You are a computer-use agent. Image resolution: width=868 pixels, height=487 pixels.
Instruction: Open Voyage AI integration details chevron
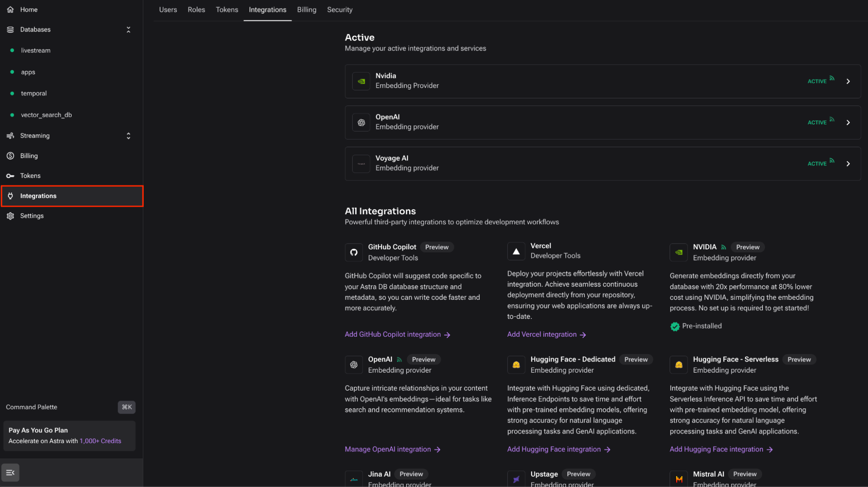pyautogui.click(x=848, y=164)
